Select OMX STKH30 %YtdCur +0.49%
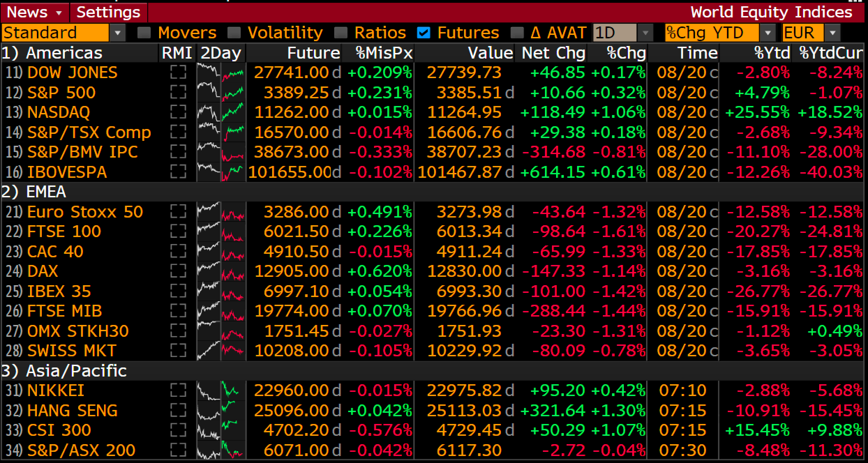The height and width of the screenshot is (463, 868). [835, 331]
